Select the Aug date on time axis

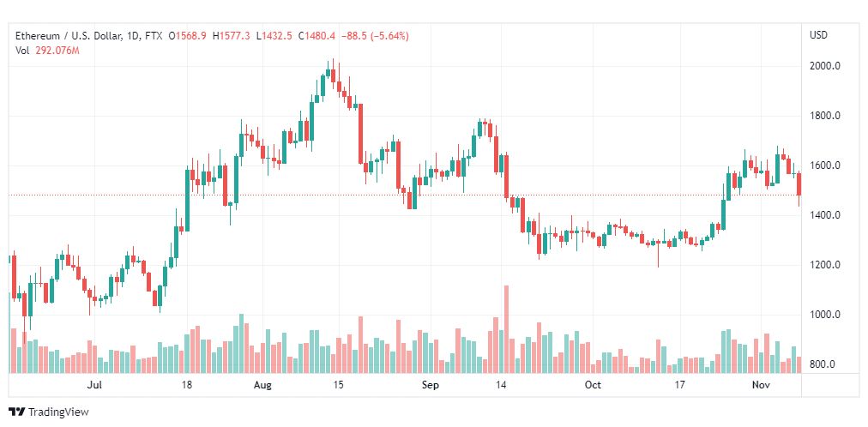(x=262, y=386)
